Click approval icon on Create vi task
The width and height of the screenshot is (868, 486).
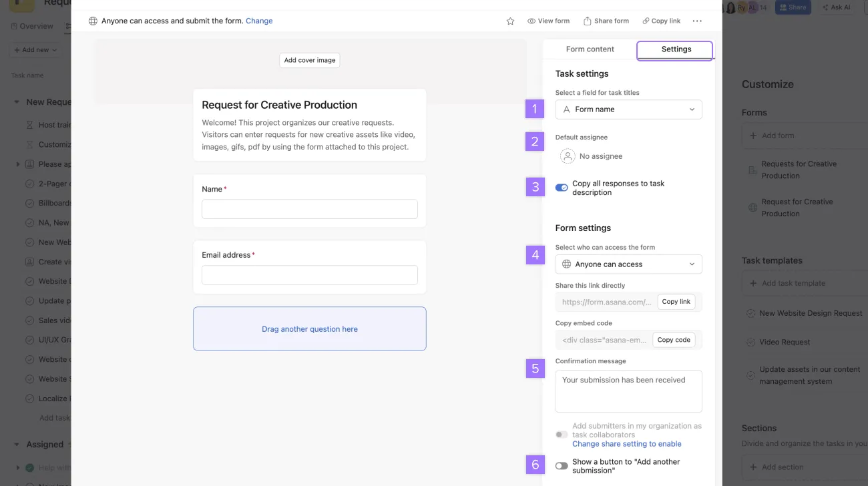[29, 262]
